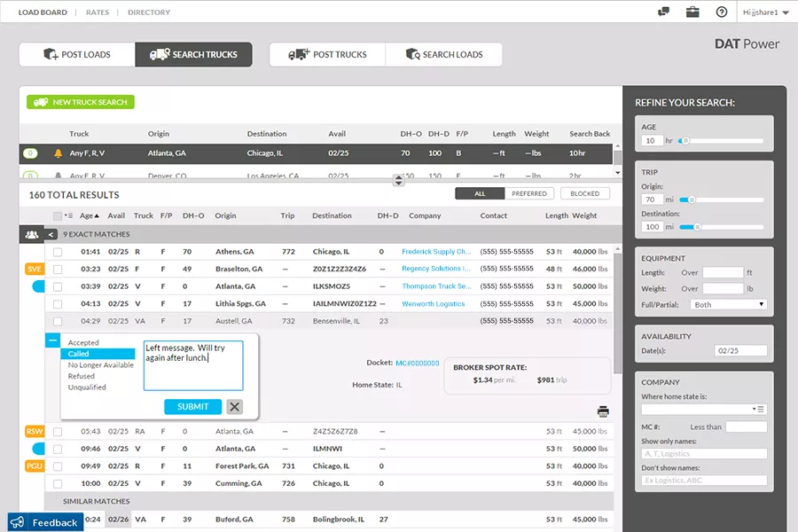The height and width of the screenshot is (532, 798).
Task: Show Preferred results filter
Action: click(529, 193)
